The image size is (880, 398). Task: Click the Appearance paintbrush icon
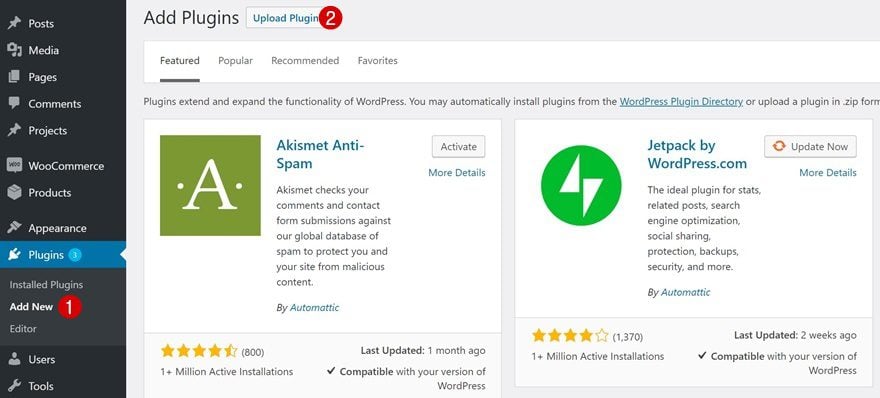pos(15,228)
